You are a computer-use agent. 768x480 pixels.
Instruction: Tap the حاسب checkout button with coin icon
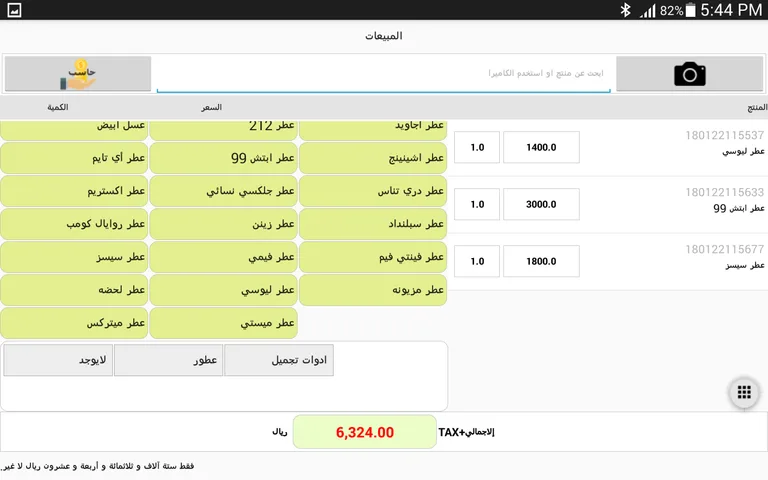(x=78, y=74)
